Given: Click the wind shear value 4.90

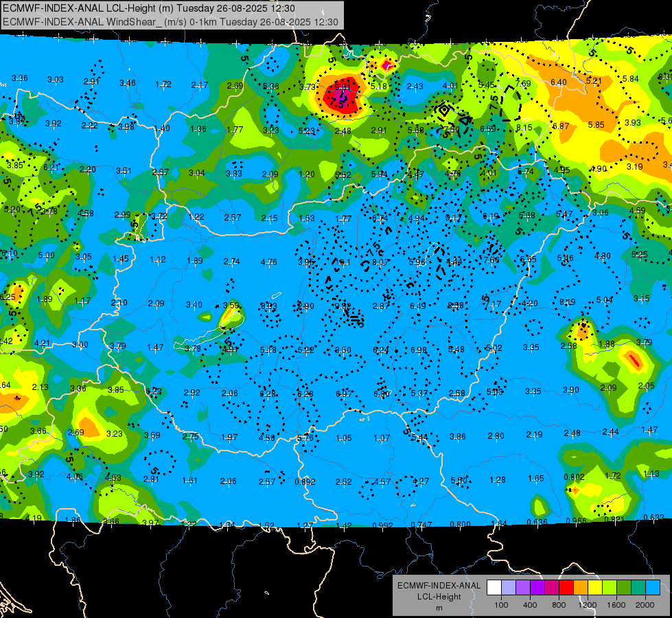Looking at the screenshot, I should point(599,168).
